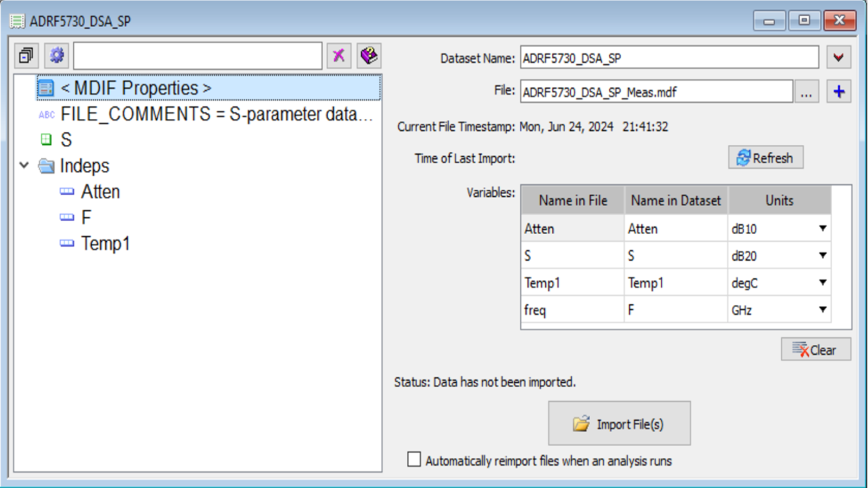Screen dimensions: 868x488
Task: Click the Import File(s) button
Action: click(619, 422)
